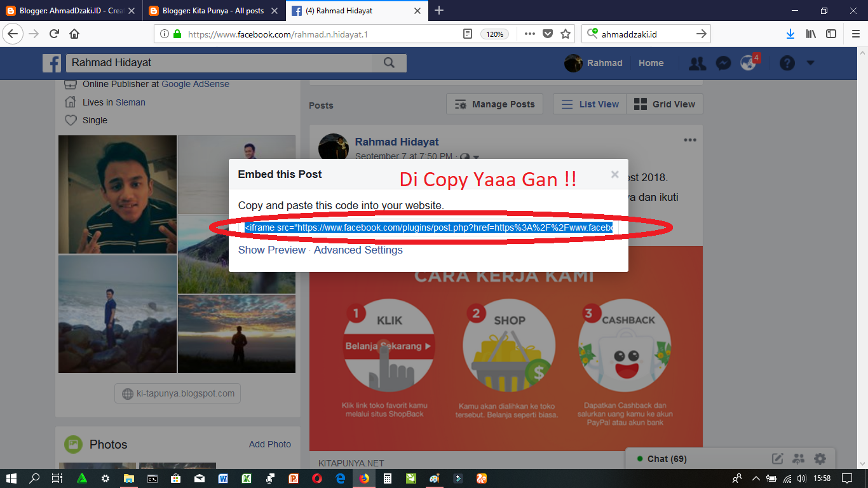868x488 pixels.
Task: Open a new browser tab with plus
Action: tap(439, 10)
